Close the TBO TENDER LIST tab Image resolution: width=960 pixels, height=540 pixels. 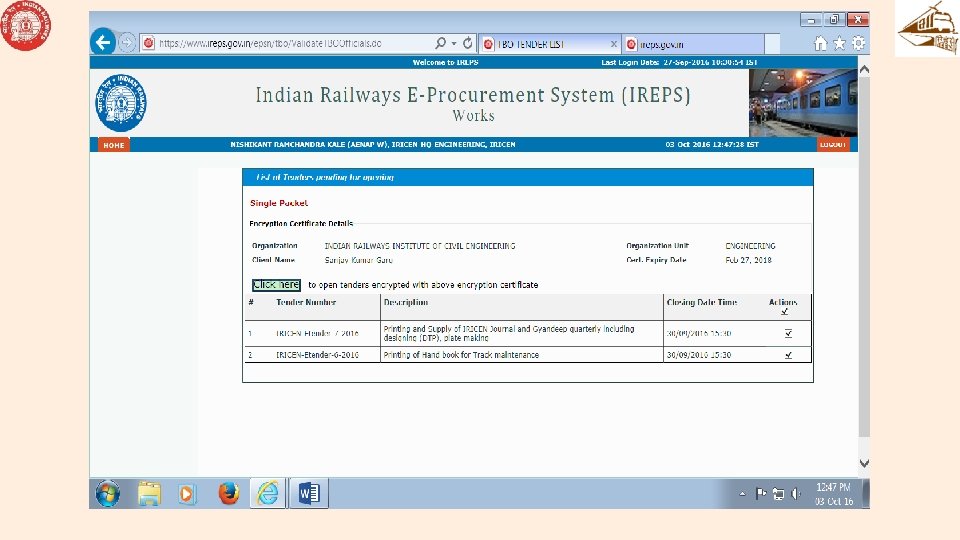(x=613, y=44)
